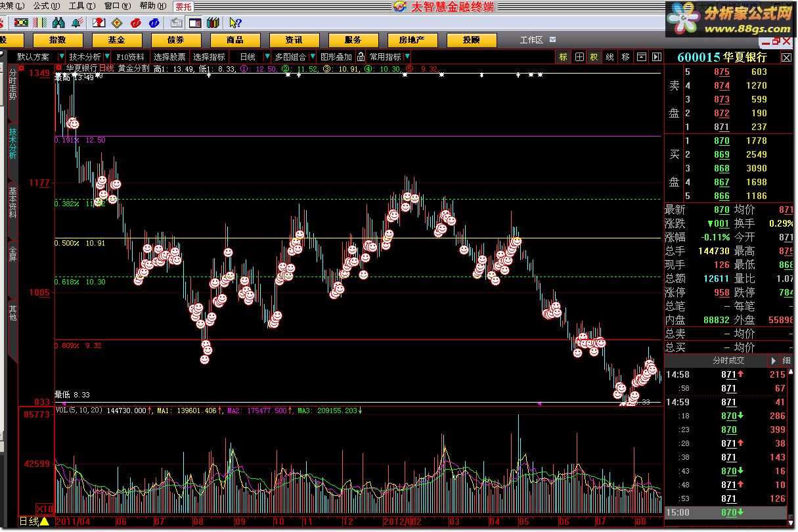Click the 选择股票 button

169,57
